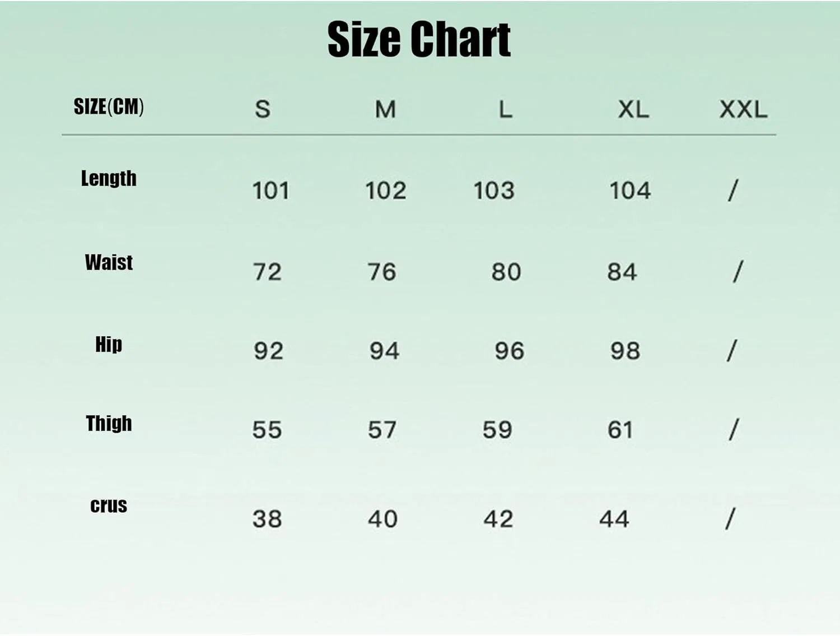840x636 pixels.
Task: Click the M size column header
Action: (385, 109)
